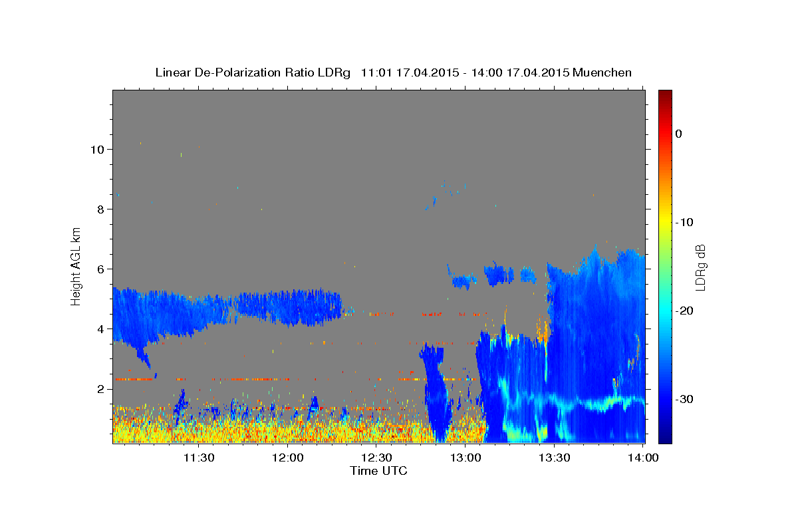Viewport: 798px width, 532px height.
Task: Click the '13:00' time axis label
Action: click(x=465, y=458)
